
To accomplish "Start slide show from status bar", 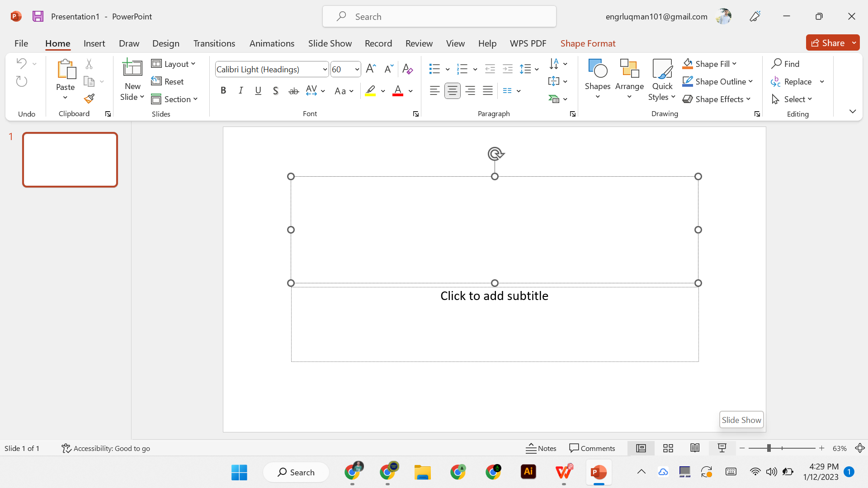I will pyautogui.click(x=722, y=448).
